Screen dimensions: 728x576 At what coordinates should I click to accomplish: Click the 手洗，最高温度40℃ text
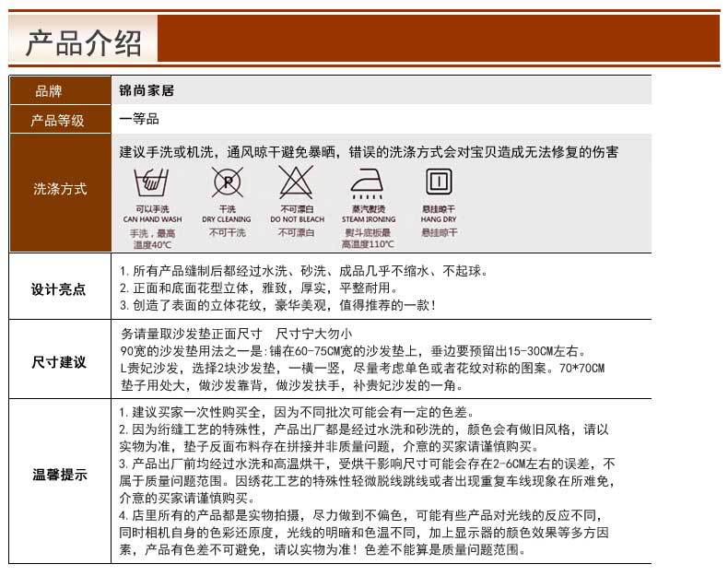tap(152, 239)
